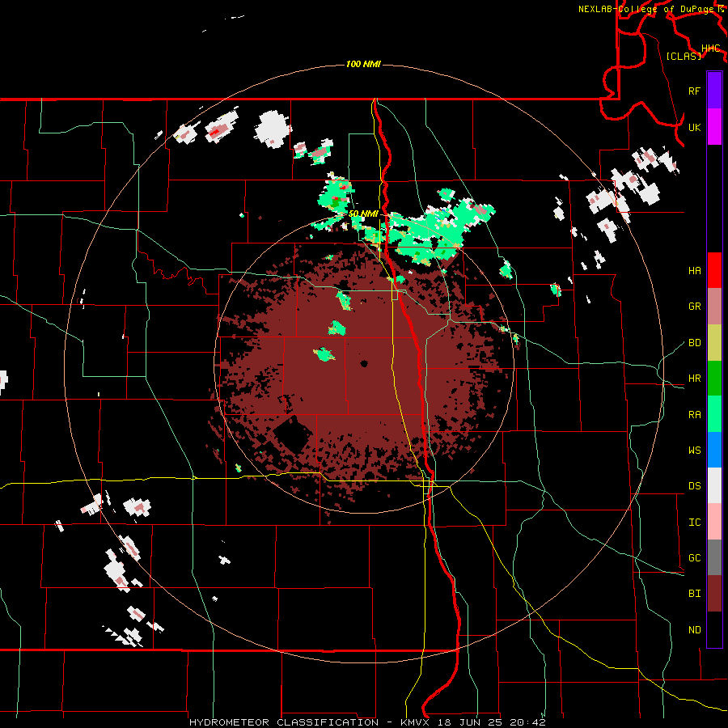Click the DS white legend swatch
The height and width of the screenshot is (728, 728).
(714, 485)
